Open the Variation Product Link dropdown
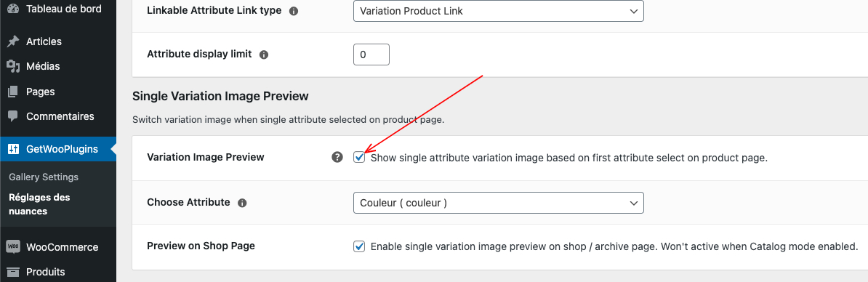This screenshot has height=282, width=868. pos(498,11)
